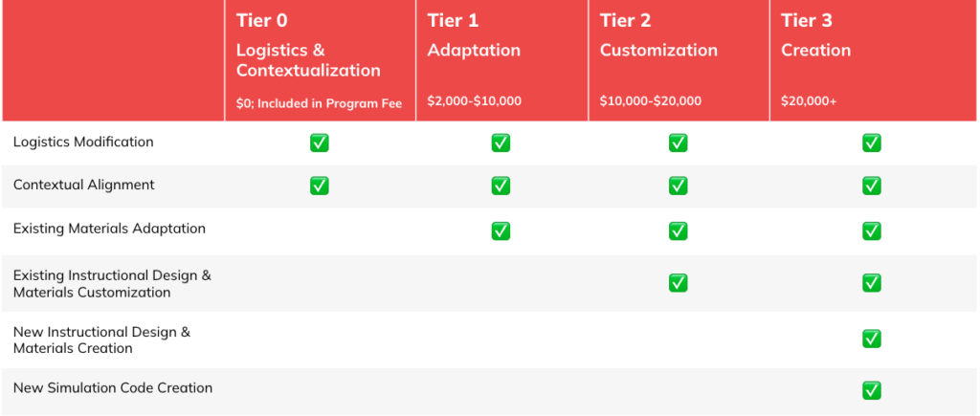Select the Tier 1 Adaptation header
Image resolution: width=980 pixels, height=416 pixels.
(501, 60)
